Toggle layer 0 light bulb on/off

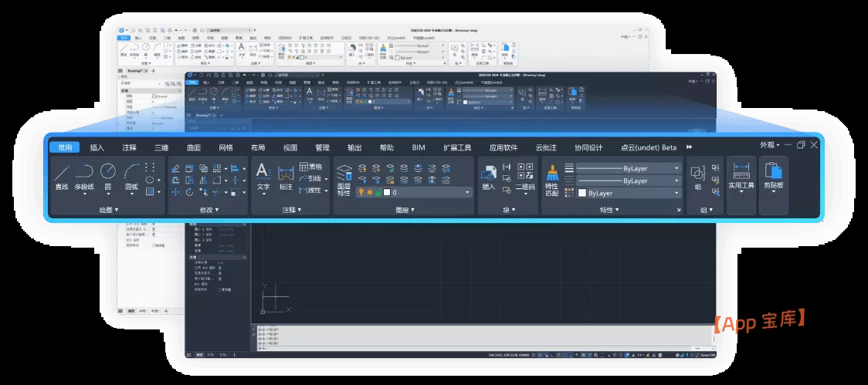coord(361,193)
